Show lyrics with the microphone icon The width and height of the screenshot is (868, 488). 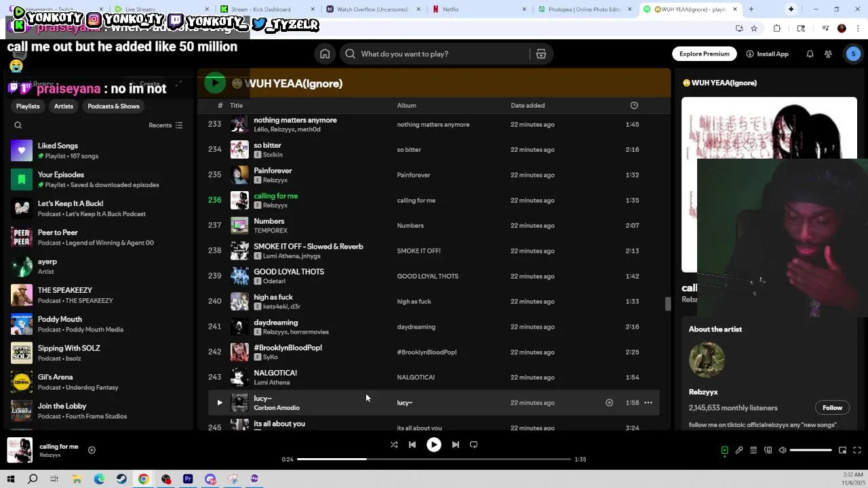739,450
